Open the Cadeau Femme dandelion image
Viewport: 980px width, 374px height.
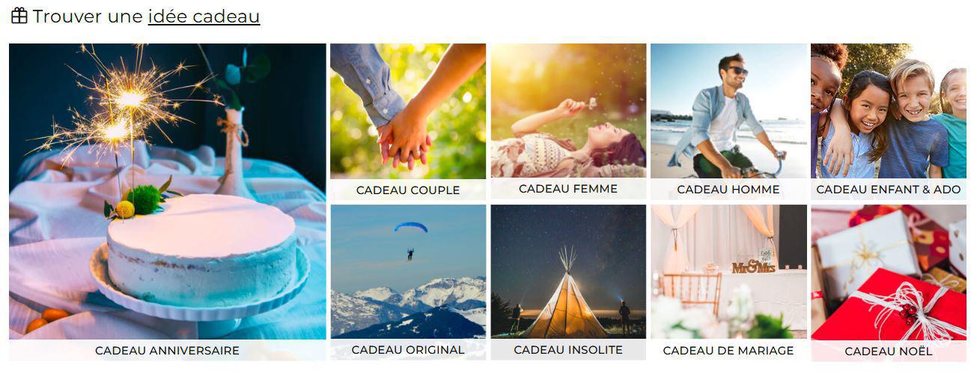pyautogui.click(x=568, y=110)
